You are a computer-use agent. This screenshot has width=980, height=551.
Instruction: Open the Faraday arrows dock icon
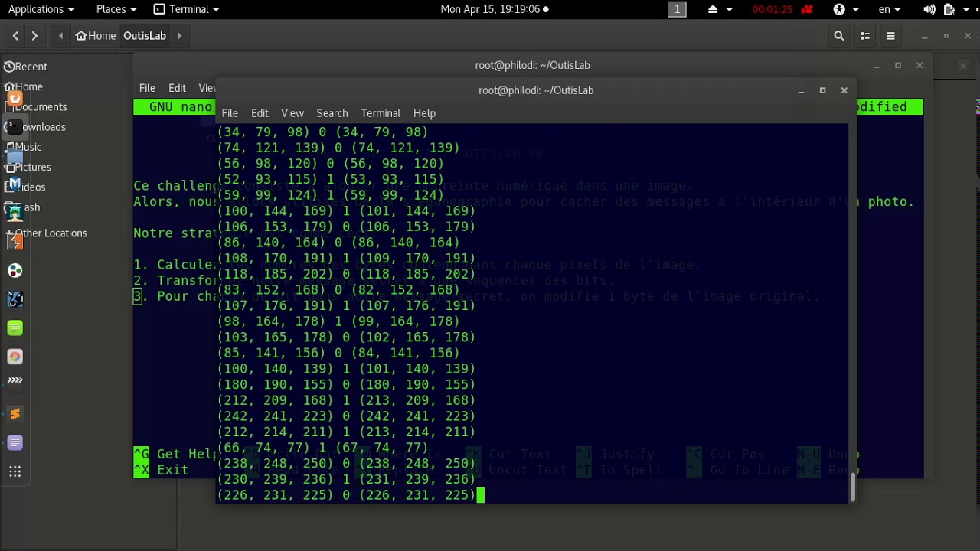click(15, 380)
